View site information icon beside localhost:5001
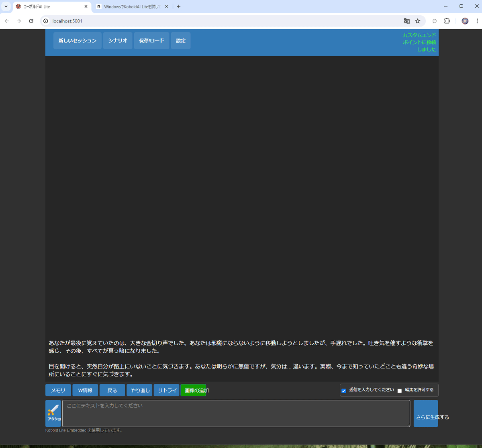The width and height of the screenshot is (482, 448). pyautogui.click(x=46, y=21)
